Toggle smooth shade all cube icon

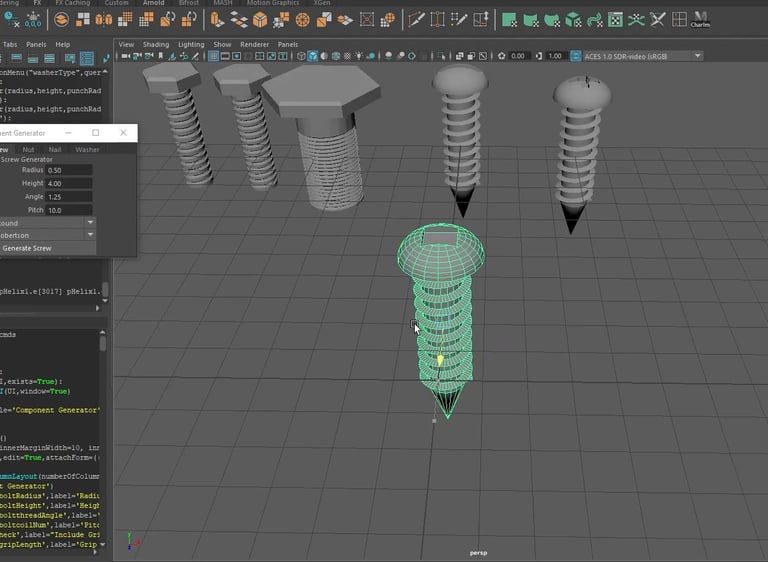tap(312, 56)
